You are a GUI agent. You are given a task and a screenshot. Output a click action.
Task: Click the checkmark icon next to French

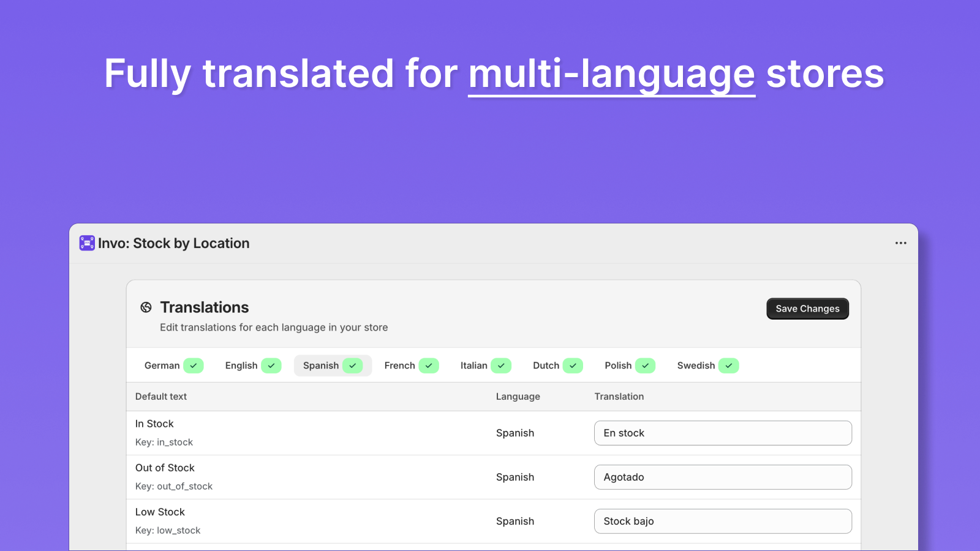pos(429,365)
